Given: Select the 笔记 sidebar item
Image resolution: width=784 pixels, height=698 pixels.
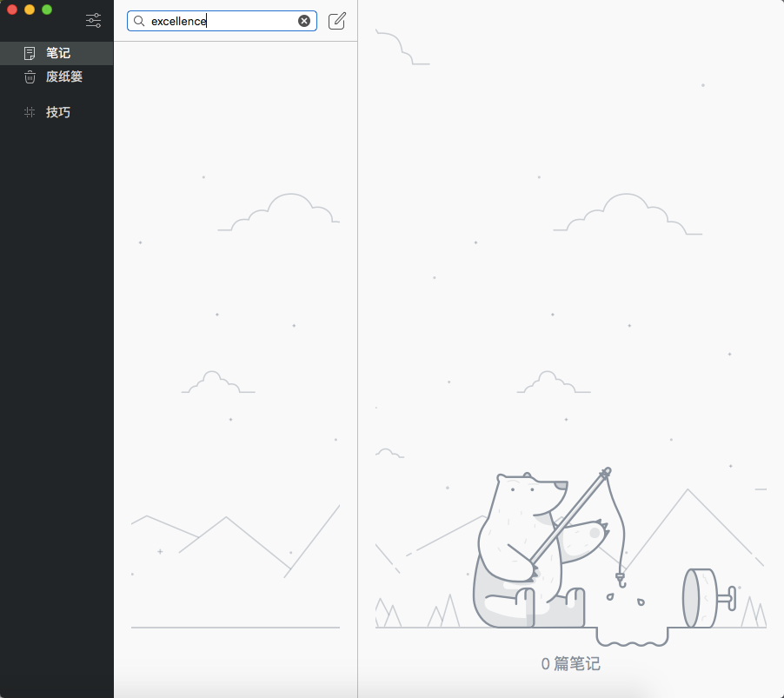Looking at the screenshot, I should 56,53.
